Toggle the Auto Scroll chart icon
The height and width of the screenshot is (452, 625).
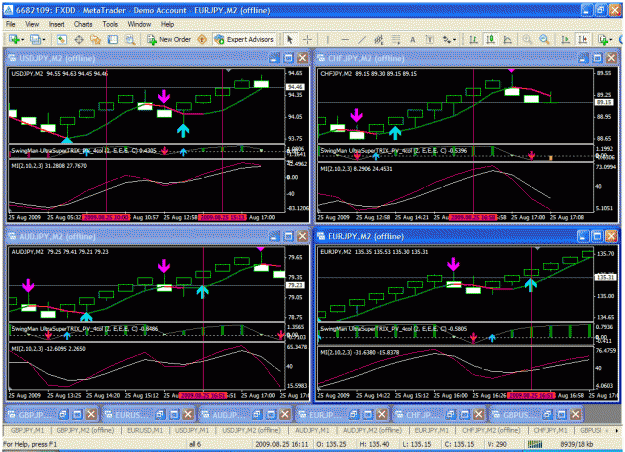565,39
